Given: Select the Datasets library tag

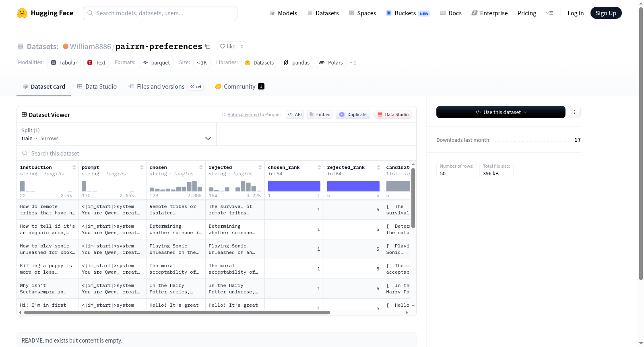Looking at the screenshot, I should pyautogui.click(x=259, y=62).
